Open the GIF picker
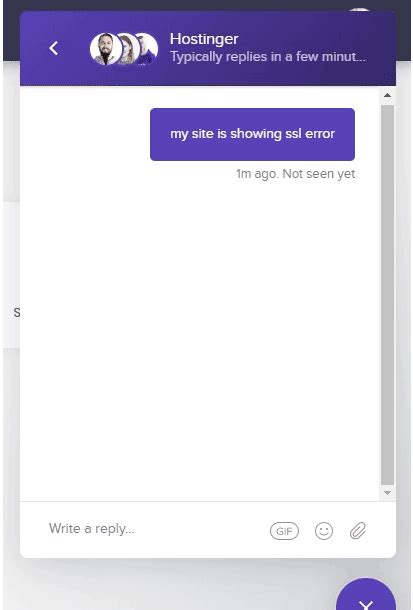 tap(284, 531)
